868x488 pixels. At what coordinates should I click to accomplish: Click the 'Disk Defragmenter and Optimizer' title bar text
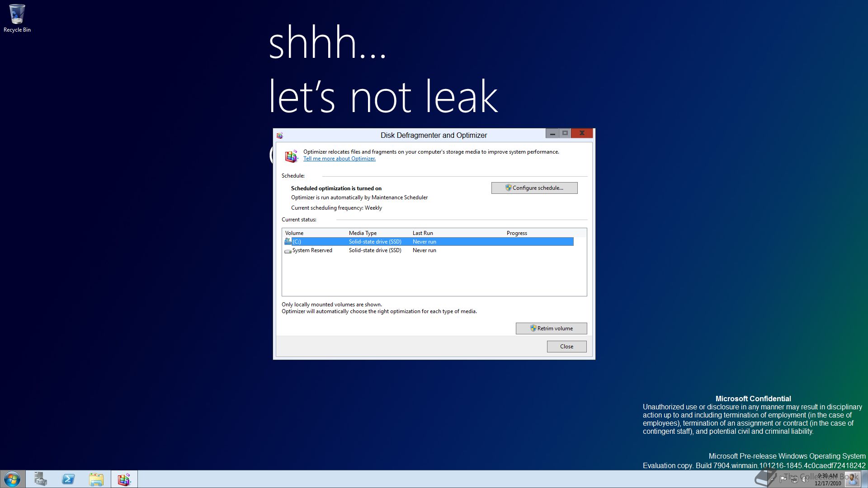click(x=434, y=135)
